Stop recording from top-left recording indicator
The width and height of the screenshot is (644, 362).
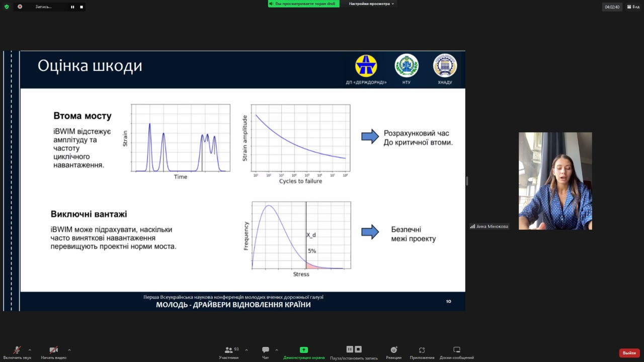[81, 7]
